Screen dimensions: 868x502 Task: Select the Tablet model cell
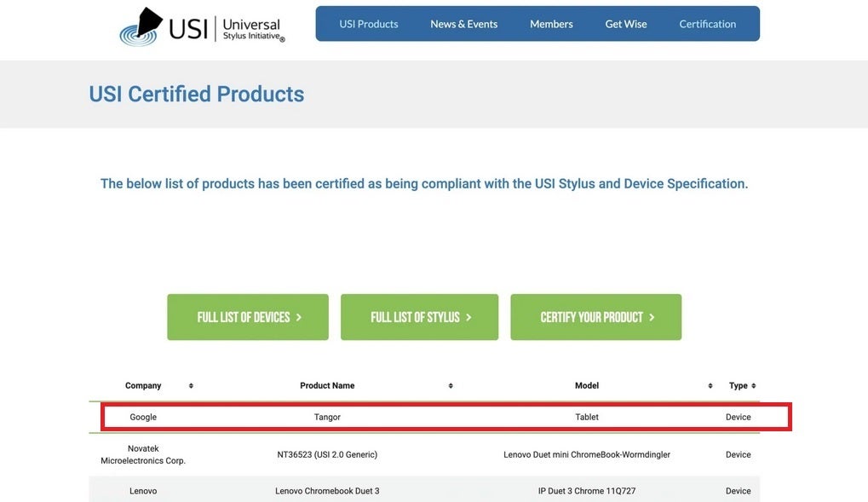587,418
